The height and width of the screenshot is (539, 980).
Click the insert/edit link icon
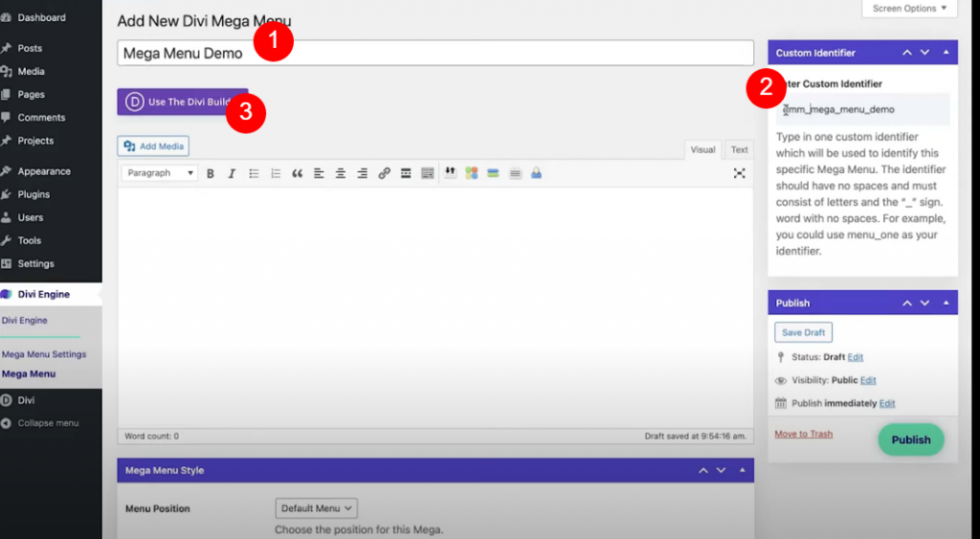coord(384,174)
